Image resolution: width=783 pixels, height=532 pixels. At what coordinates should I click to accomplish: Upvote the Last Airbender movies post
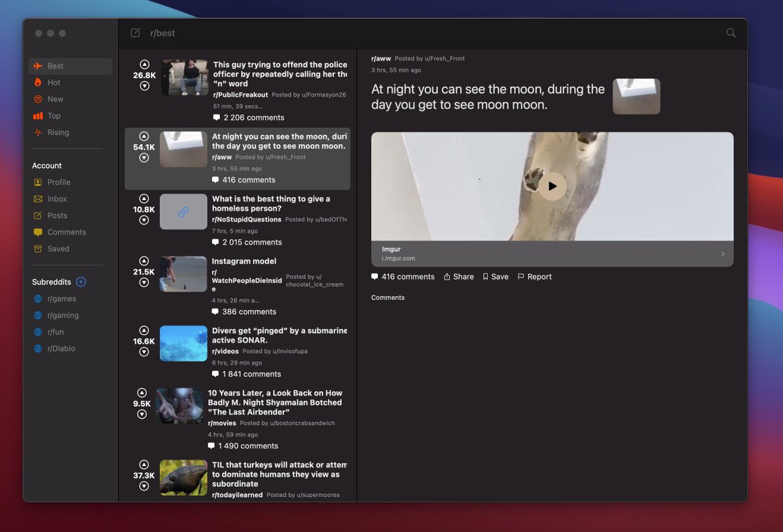pyautogui.click(x=142, y=392)
